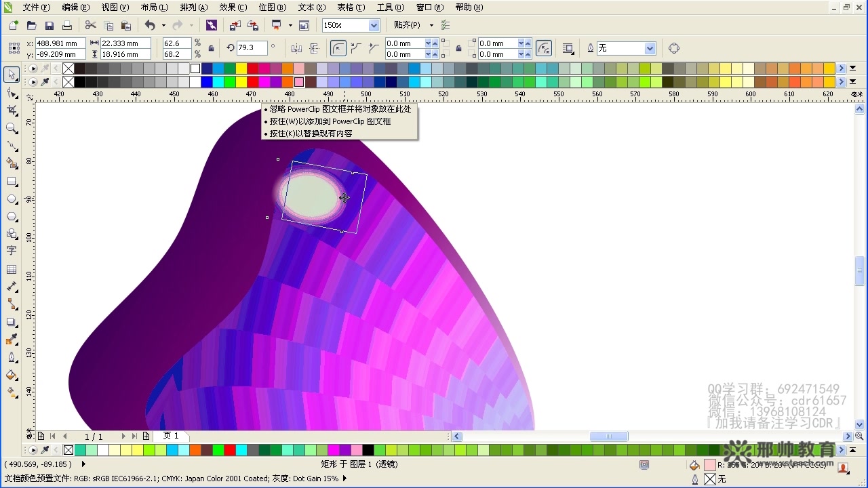Open the Table tool
868x488 pixels.
point(12,268)
